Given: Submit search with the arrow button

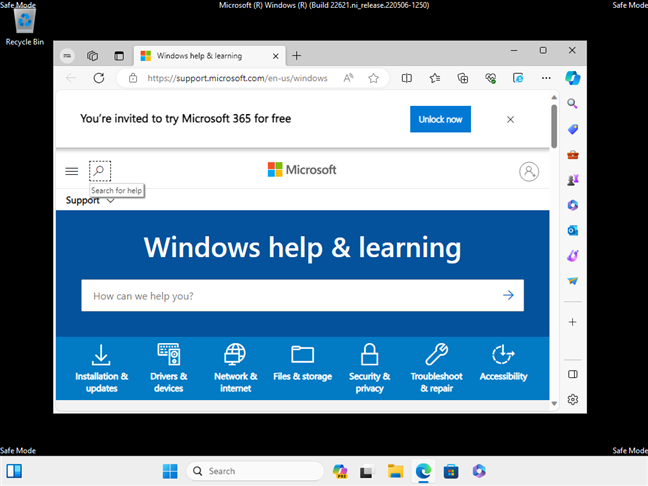Looking at the screenshot, I should tap(508, 295).
